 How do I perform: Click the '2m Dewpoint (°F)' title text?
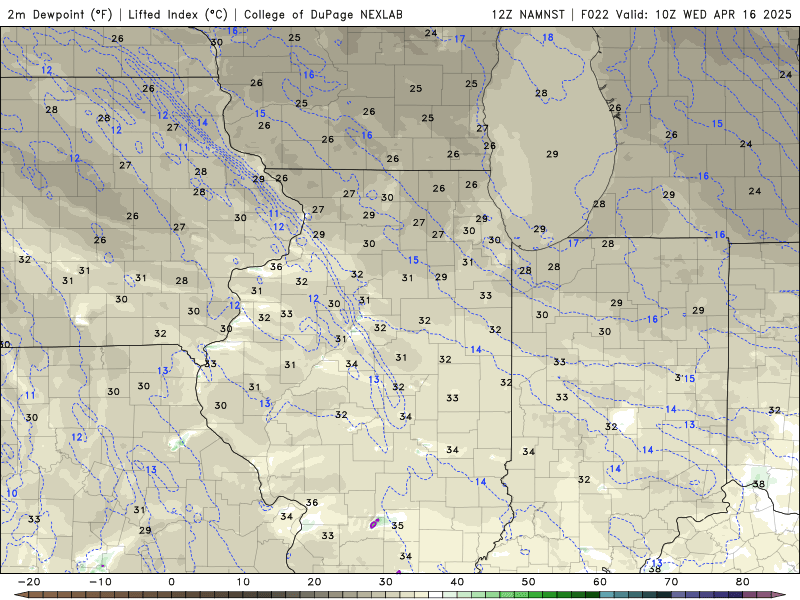[x=59, y=14]
